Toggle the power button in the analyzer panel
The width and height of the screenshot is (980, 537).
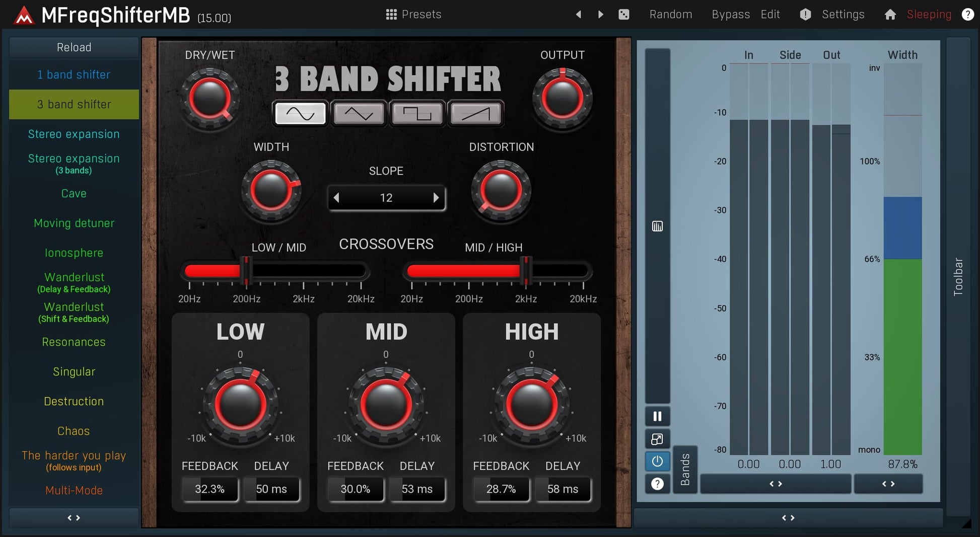(657, 461)
